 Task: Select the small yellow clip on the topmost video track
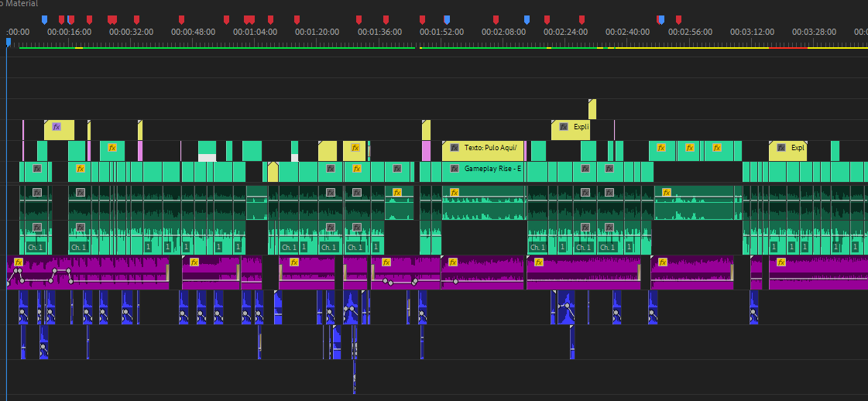pos(592,109)
